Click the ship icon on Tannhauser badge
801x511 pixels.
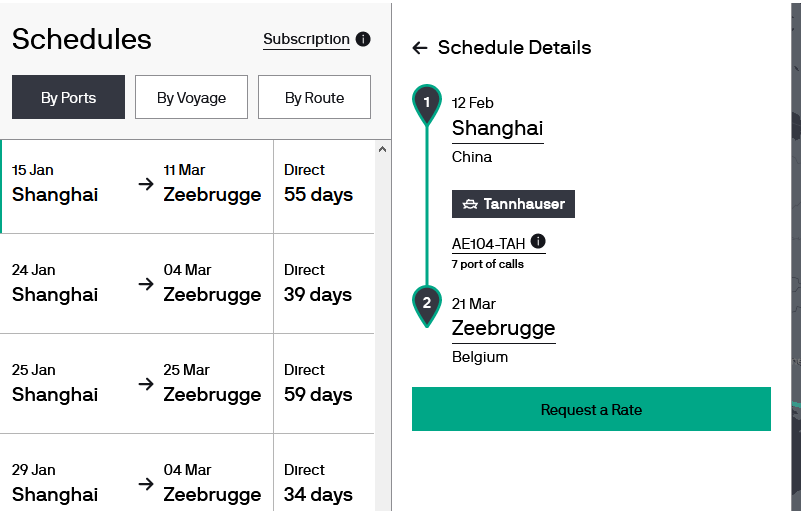click(470, 204)
